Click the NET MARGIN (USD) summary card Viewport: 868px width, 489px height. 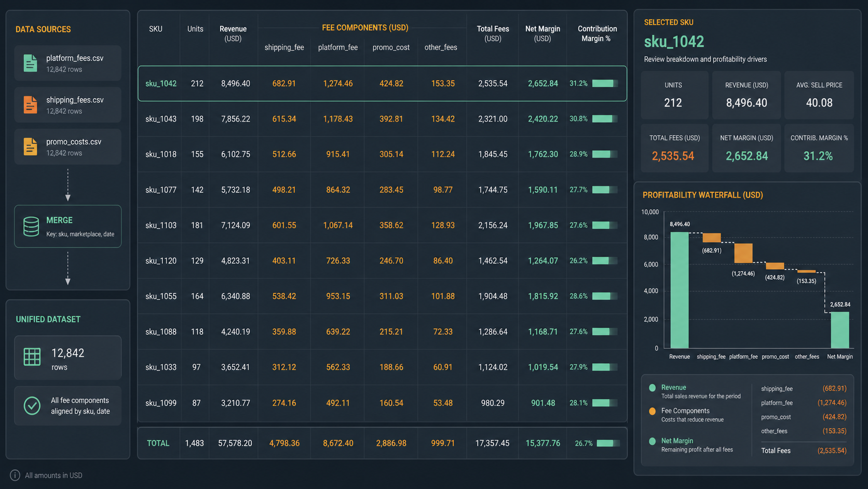click(x=747, y=148)
